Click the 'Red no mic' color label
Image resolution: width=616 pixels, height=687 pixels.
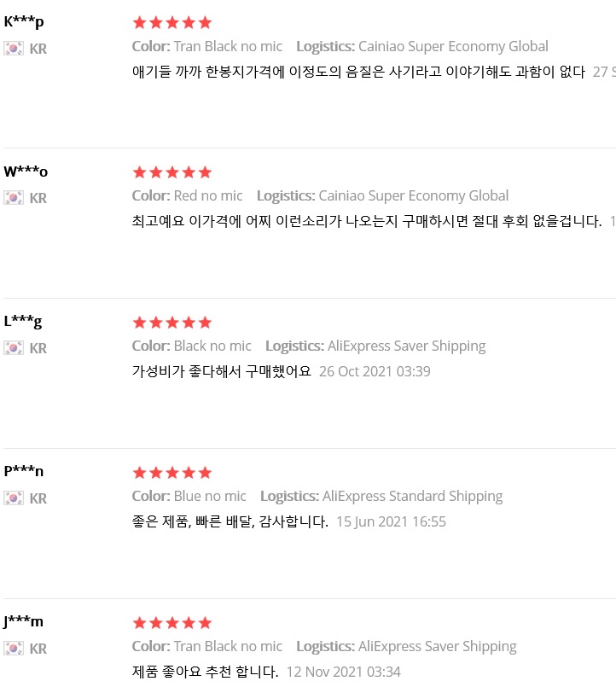[208, 195]
